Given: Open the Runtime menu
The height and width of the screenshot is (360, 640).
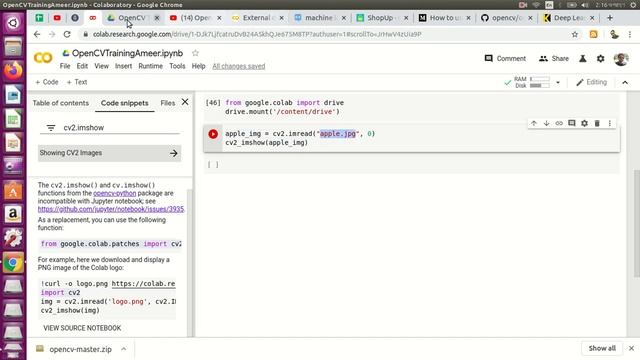Looking at the screenshot, I should (150, 66).
